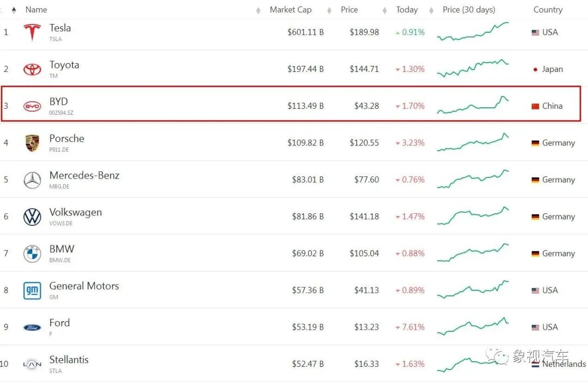
Task: Click BYD's 30-day price chart
Action: pos(473,105)
